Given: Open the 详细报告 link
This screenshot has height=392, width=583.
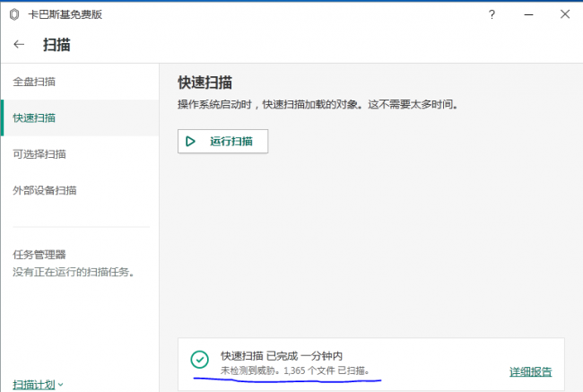Looking at the screenshot, I should tap(531, 371).
